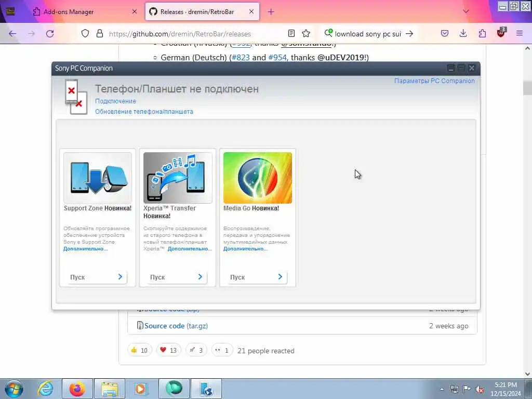Open Параметры PC Companion settings link
Image resolution: width=532 pixels, height=399 pixels.
pos(434,81)
